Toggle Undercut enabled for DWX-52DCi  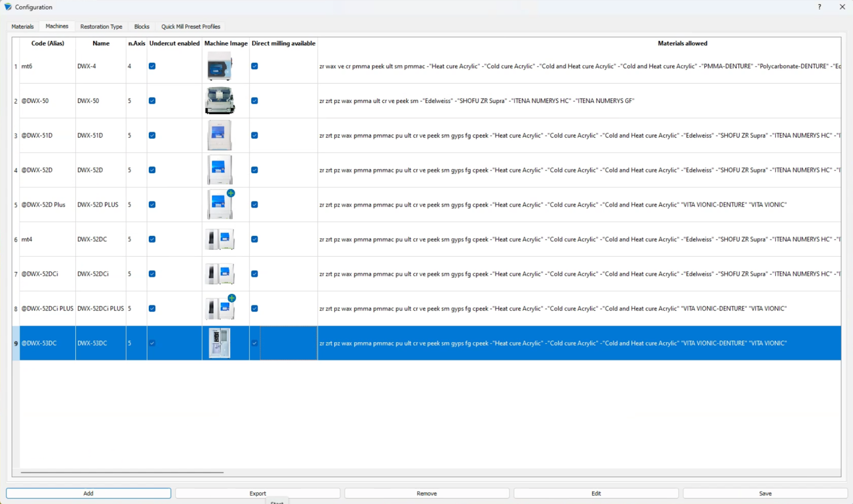click(152, 274)
